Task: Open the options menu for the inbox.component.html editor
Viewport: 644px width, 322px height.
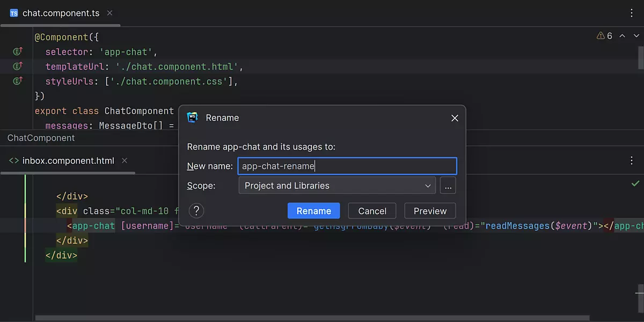Action: pos(632,160)
